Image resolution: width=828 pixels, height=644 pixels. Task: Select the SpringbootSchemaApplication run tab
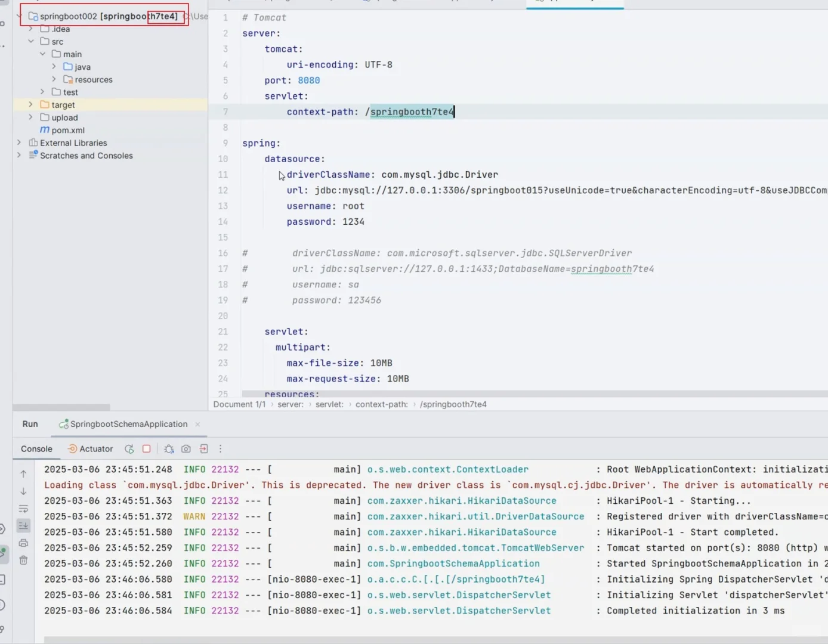tap(129, 424)
